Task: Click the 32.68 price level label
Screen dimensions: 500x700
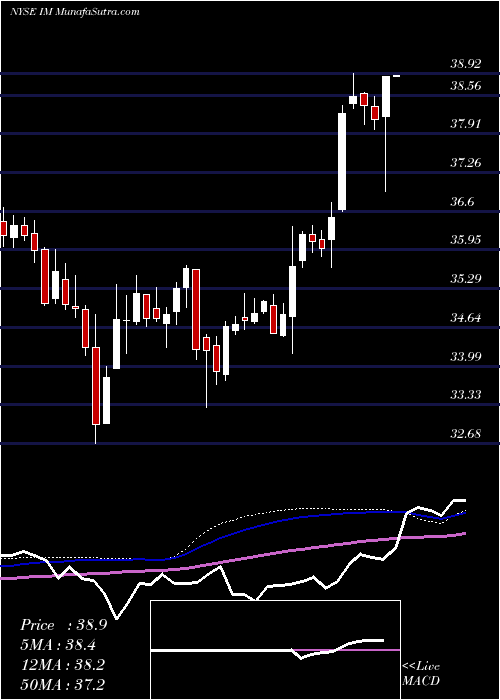Action: click(x=466, y=434)
